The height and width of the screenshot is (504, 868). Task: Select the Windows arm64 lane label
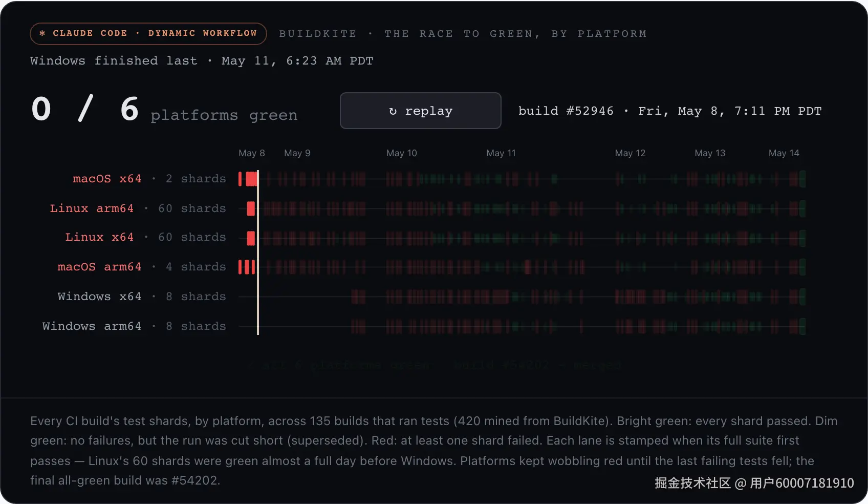[92, 326]
